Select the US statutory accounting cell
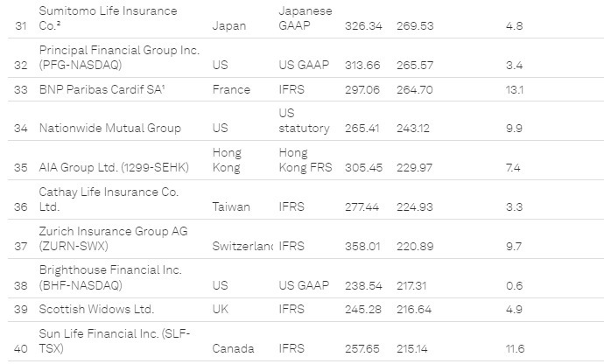Viewport: 604px width, 364px height. click(x=304, y=121)
